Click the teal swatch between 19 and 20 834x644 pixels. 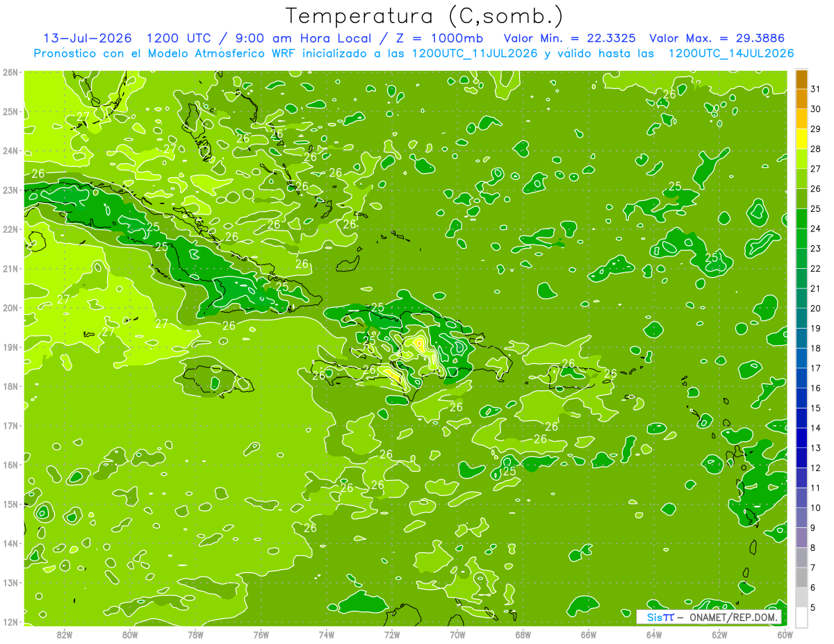pyautogui.click(x=801, y=318)
